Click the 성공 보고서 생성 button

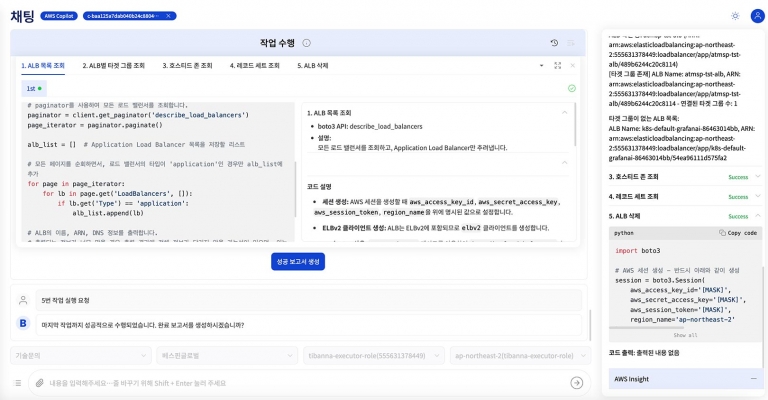tap(296, 261)
